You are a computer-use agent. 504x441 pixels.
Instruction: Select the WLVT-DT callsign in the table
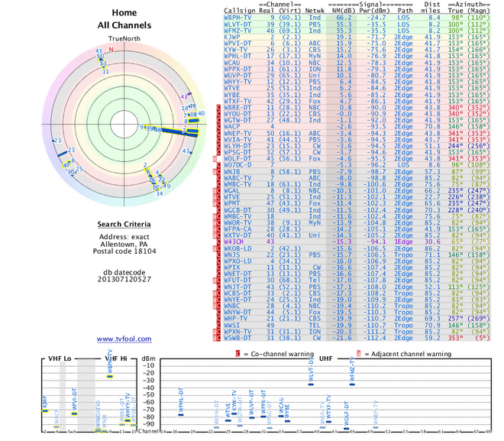(237, 24)
